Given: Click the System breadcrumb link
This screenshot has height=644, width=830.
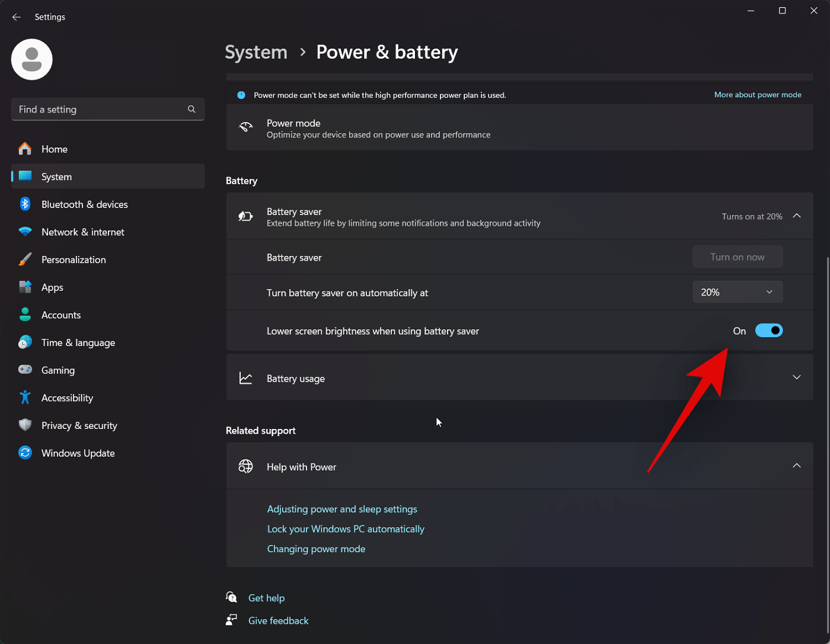Looking at the screenshot, I should coord(256,52).
